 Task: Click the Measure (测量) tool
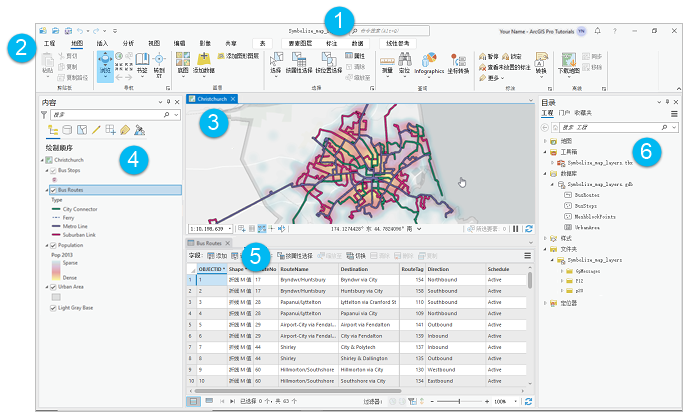pyautogui.click(x=387, y=65)
